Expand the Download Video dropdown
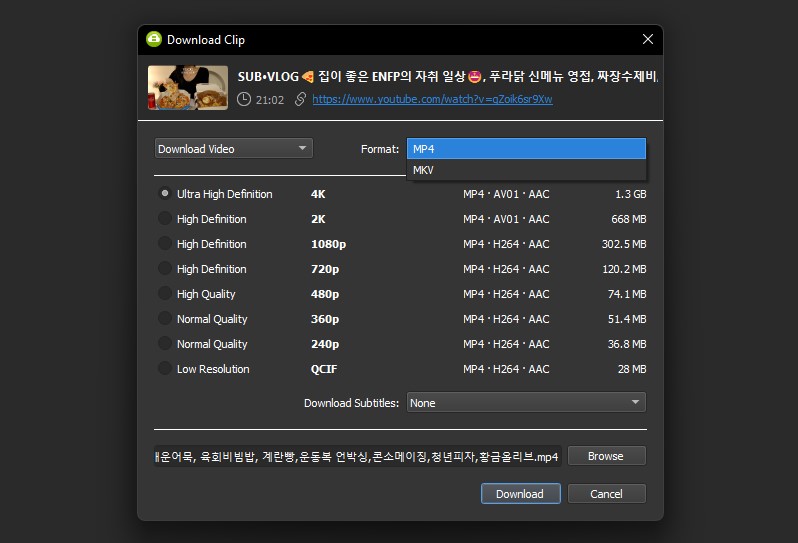The height and width of the screenshot is (543, 798). coord(233,149)
